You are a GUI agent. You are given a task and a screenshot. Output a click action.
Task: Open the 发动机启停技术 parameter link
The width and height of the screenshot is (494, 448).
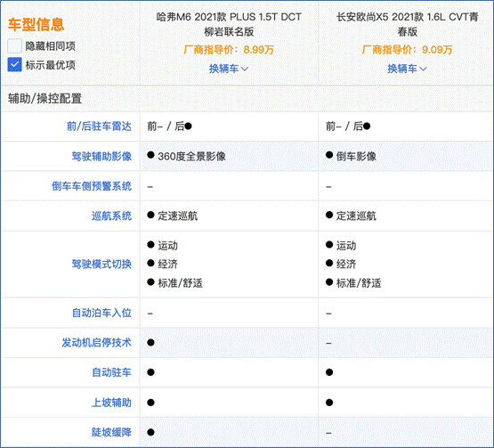tap(96, 342)
